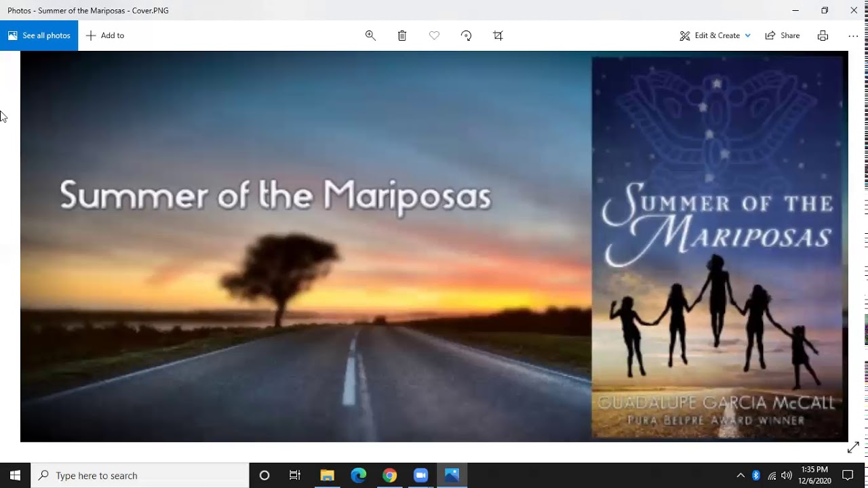Show hidden system tray icons
Screen dimensions: 868x488
741,475
